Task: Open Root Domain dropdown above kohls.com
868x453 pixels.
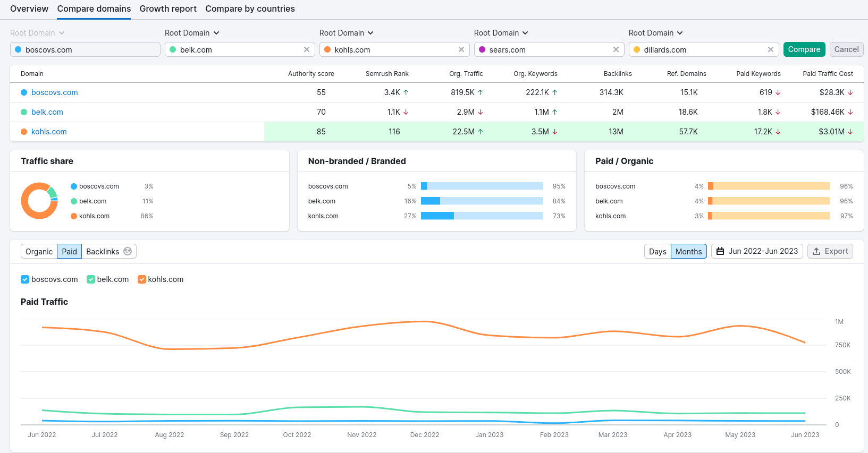Action: [x=347, y=33]
